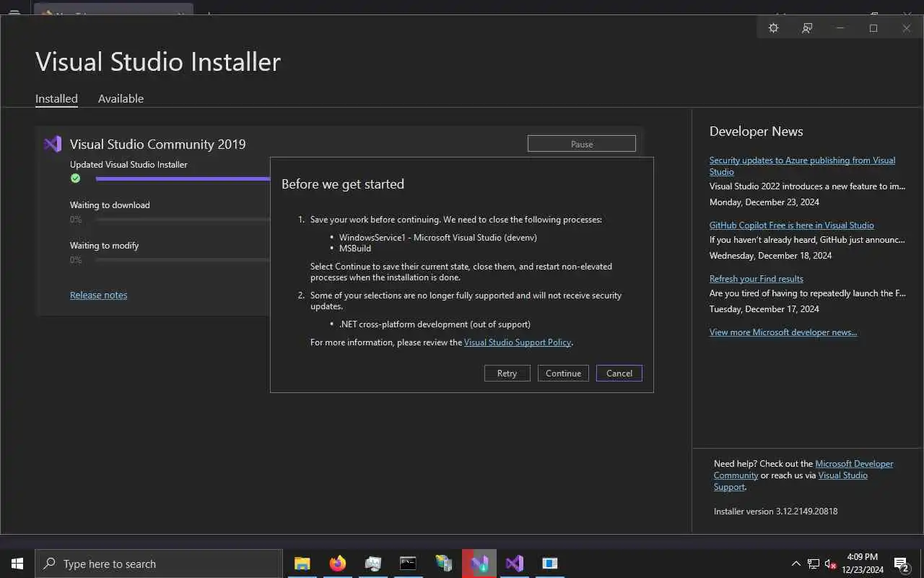Viewport: 924px width, 578px height.
Task: Click the Updated Visual Studio Installer progress bar
Action: tap(183, 178)
